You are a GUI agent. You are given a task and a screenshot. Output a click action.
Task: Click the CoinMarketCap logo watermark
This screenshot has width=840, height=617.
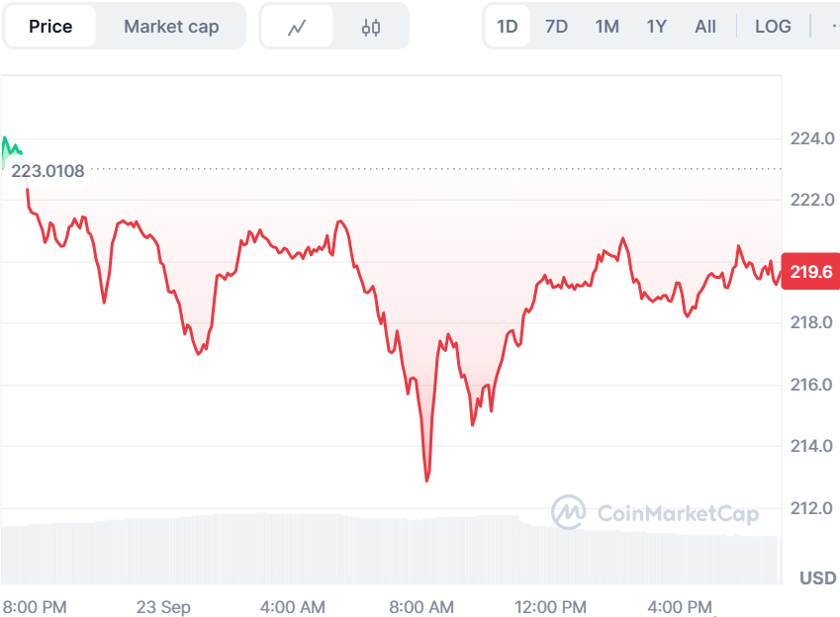(x=656, y=512)
